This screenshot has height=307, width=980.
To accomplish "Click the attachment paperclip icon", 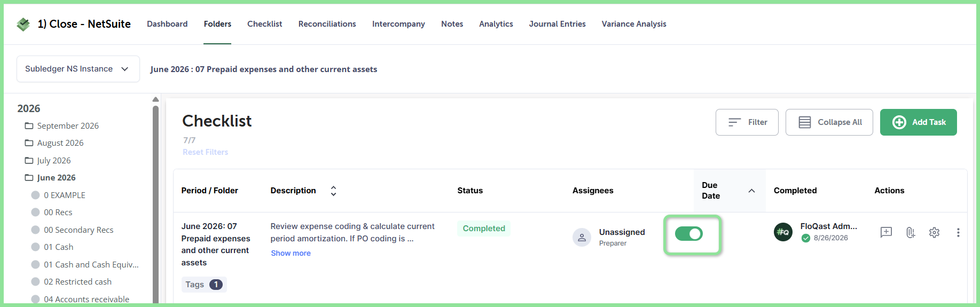I will [911, 232].
